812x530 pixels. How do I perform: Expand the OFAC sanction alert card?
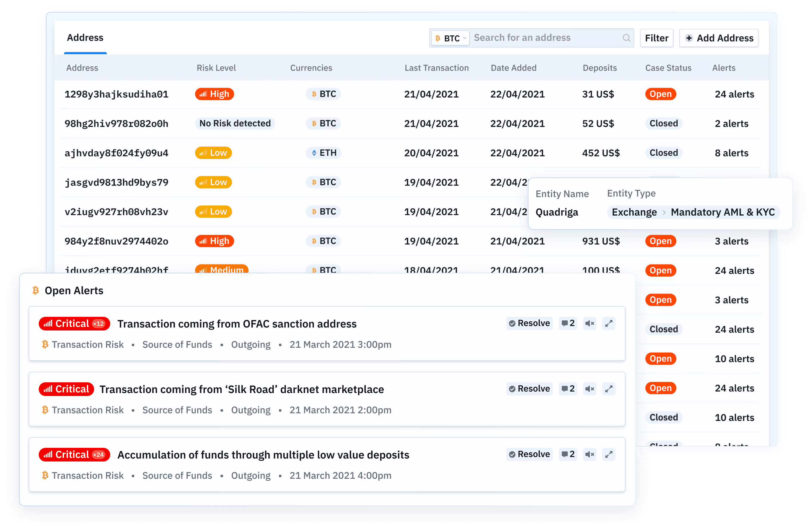pyautogui.click(x=608, y=323)
